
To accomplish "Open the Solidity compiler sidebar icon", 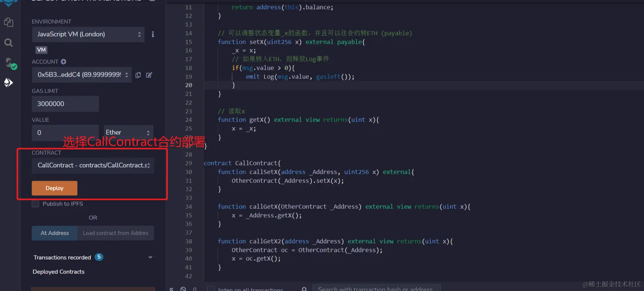I will pyautogui.click(x=10, y=63).
